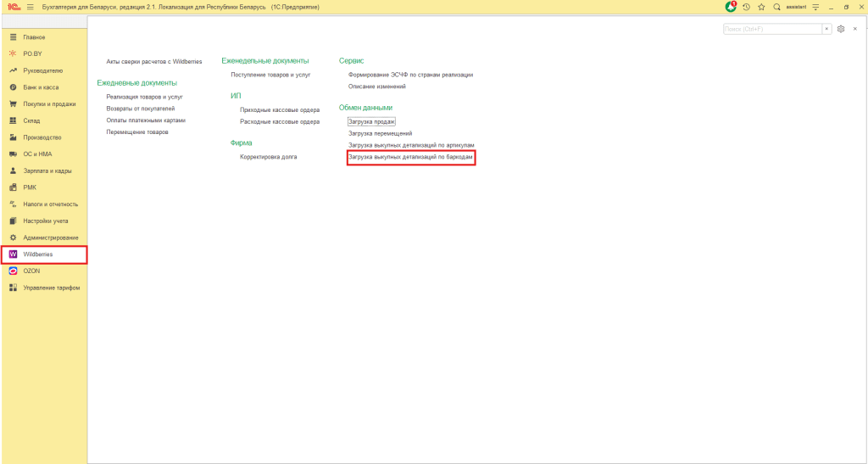Go to Банк и касса section
Image resolution: width=868 pixels, height=464 pixels.
tap(41, 87)
